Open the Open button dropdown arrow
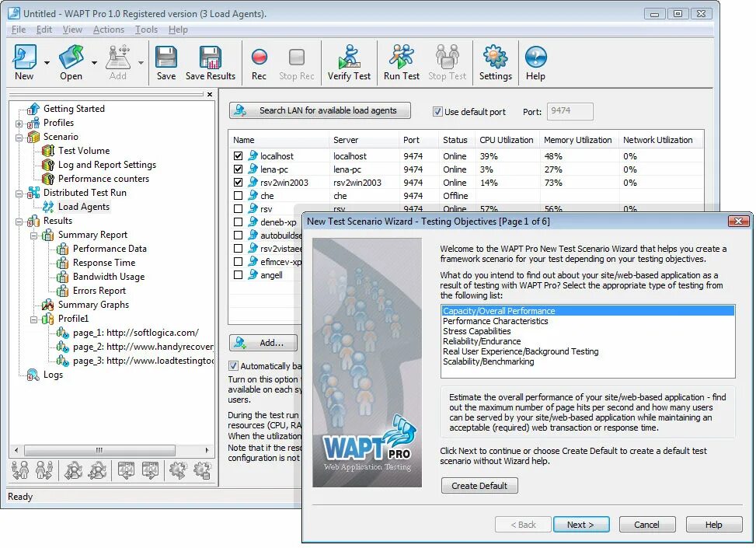This screenshot has height=548, width=756. click(94, 63)
